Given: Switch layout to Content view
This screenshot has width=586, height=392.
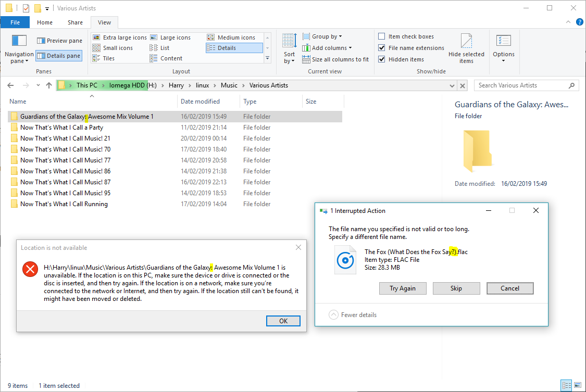Looking at the screenshot, I should point(166,58).
